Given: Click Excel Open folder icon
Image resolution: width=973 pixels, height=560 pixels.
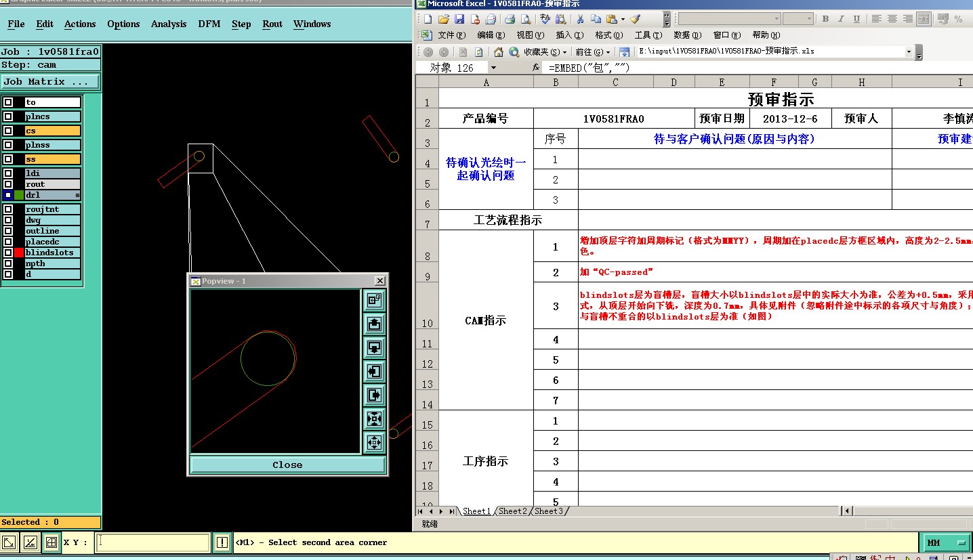Looking at the screenshot, I should (x=444, y=19).
